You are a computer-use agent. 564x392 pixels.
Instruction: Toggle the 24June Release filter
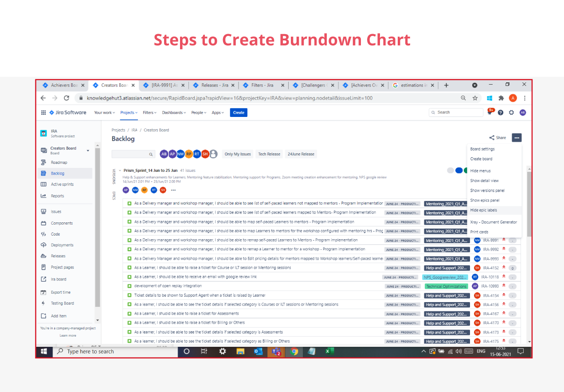pos(300,154)
